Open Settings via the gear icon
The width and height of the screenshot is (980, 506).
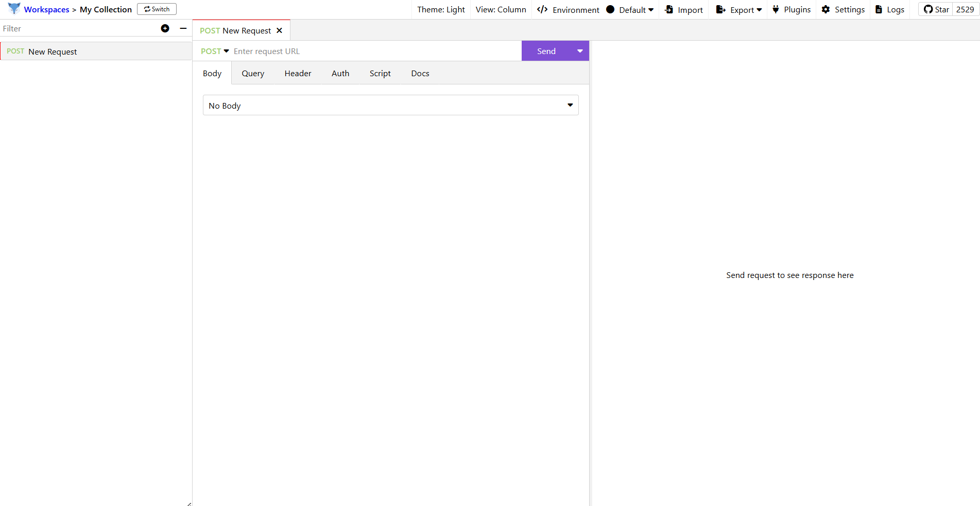(826, 9)
